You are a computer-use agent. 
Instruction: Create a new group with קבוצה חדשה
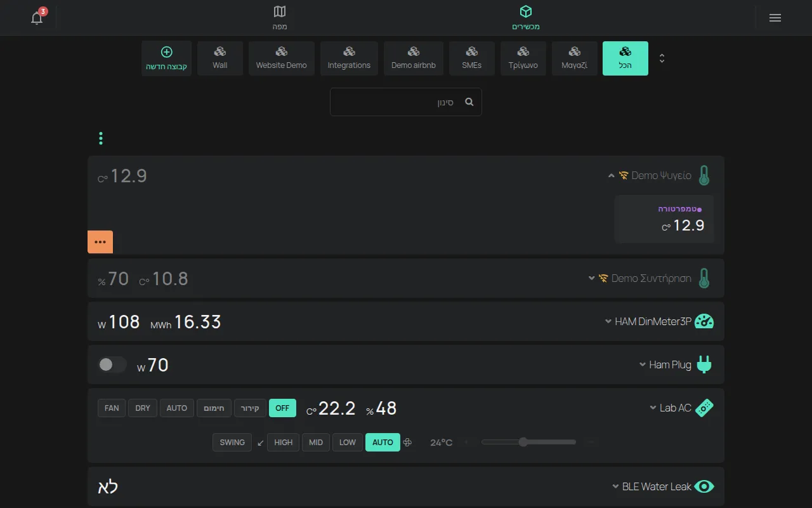coord(167,58)
